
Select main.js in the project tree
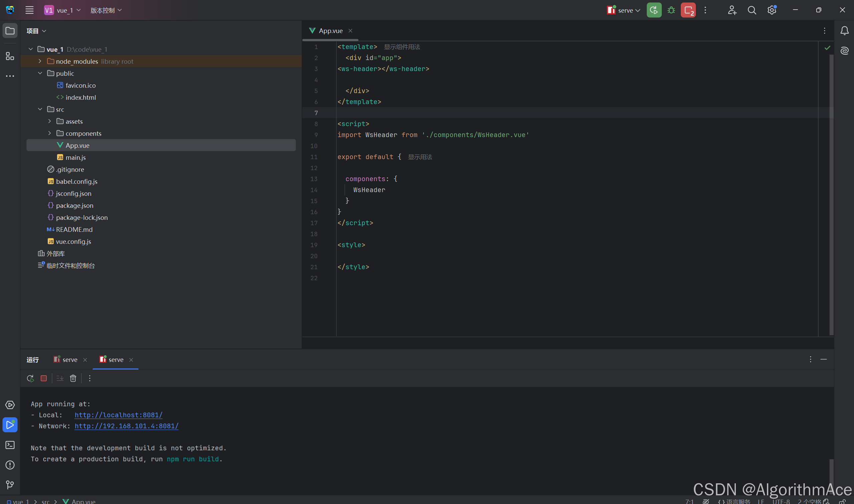[75, 157]
